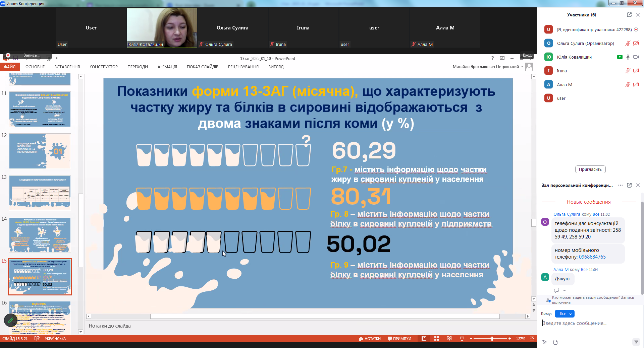Image resolution: width=644 pixels, height=348 pixels.
Task: Toggle ПРИМІТКИ comments pane
Action: pyautogui.click(x=399, y=339)
